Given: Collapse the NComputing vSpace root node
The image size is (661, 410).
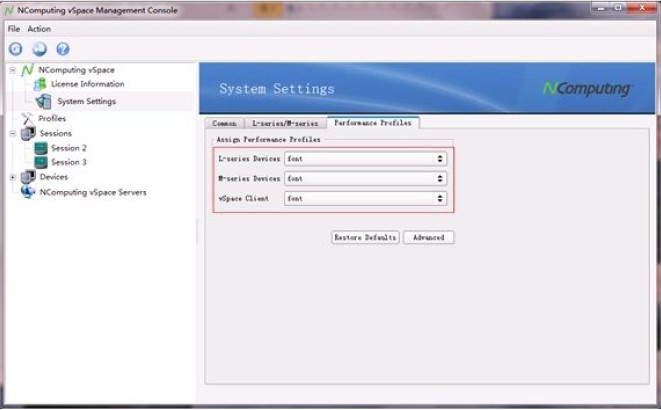Looking at the screenshot, I should click(x=13, y=70).
